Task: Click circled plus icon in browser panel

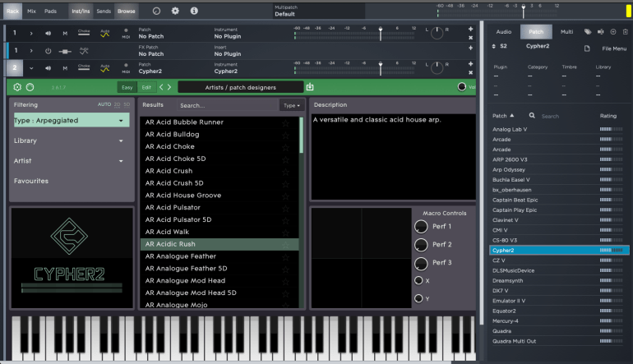Action: tap(613, 31)
